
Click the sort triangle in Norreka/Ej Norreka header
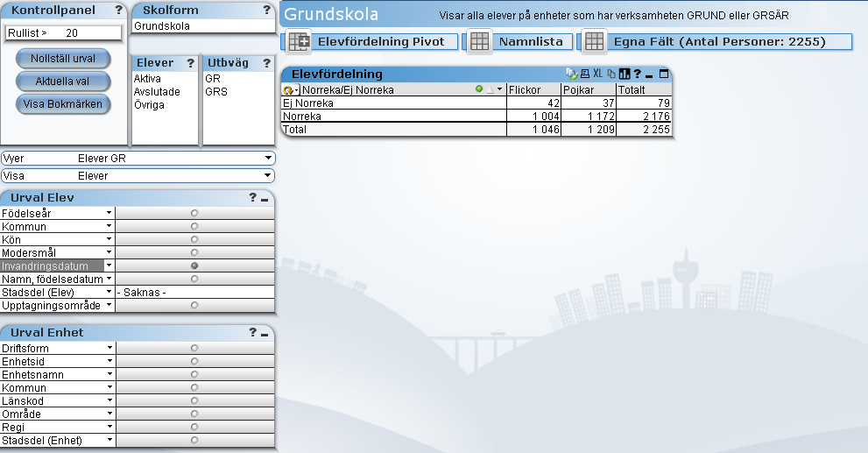point(490,89)
